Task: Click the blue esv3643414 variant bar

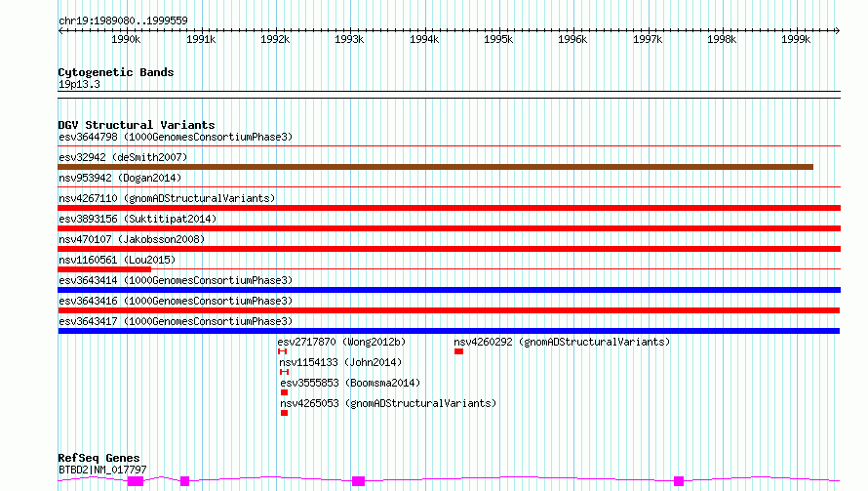Action: 449,290
